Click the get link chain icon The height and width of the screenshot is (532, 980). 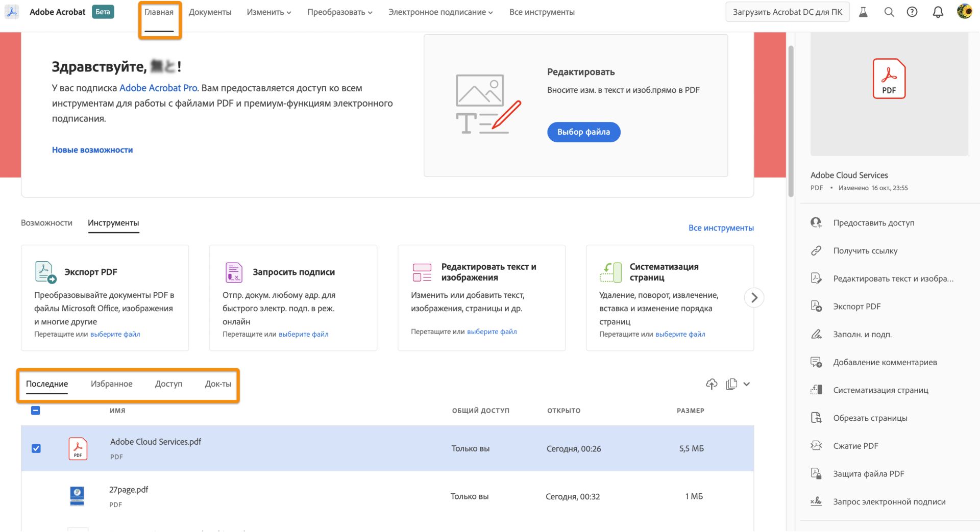[x=816, y=251]
